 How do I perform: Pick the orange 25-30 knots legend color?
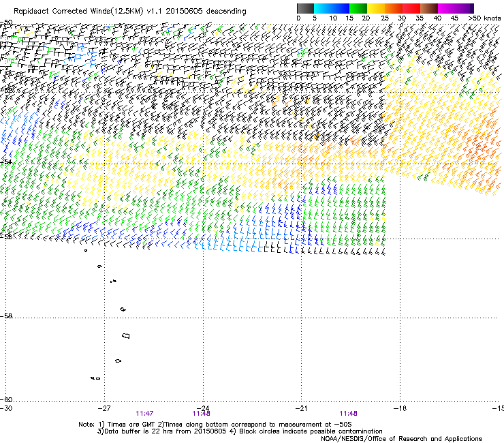coord(394,8)
